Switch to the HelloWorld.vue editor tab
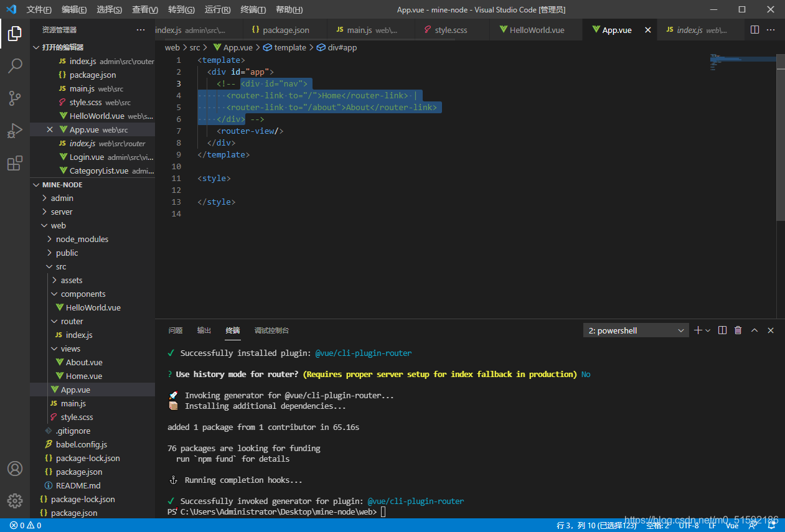The width and height of the screenshot is (785, 532). 536,30
